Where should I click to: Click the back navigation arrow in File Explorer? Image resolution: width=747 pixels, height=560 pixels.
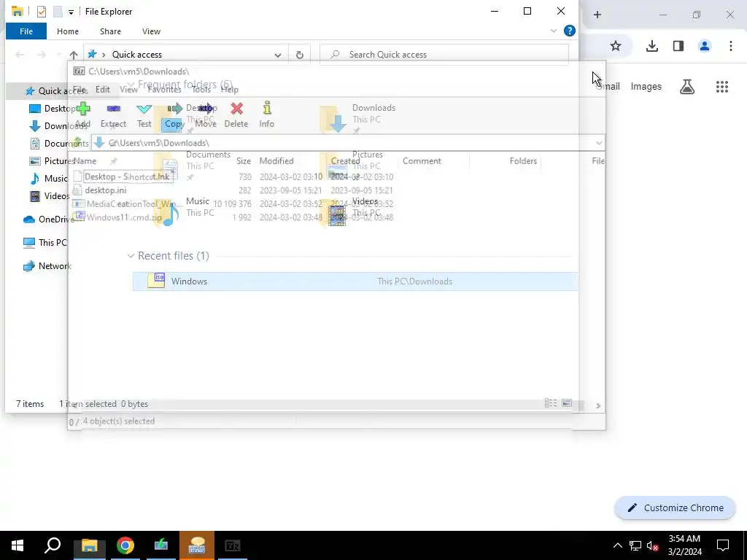coord(20,55)
